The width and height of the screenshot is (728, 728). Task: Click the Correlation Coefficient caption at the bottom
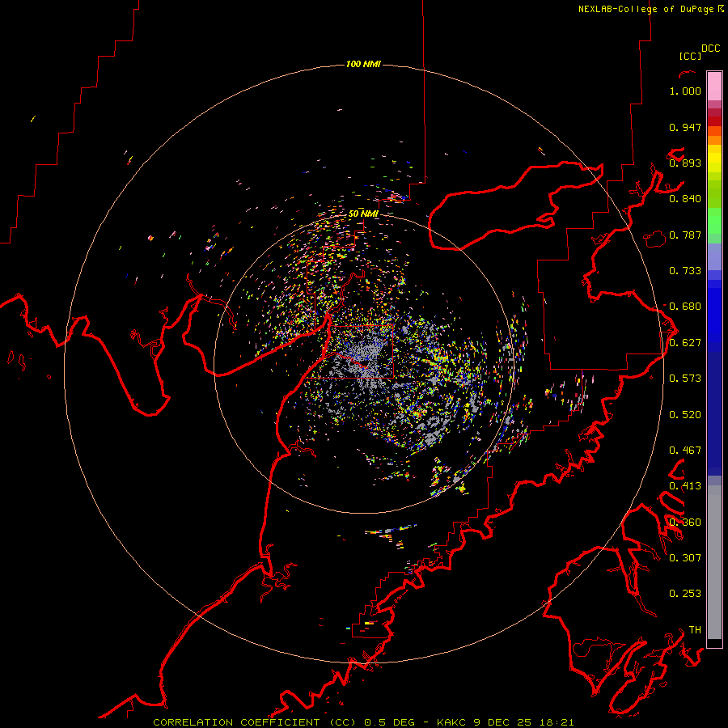tap(363, 722)
